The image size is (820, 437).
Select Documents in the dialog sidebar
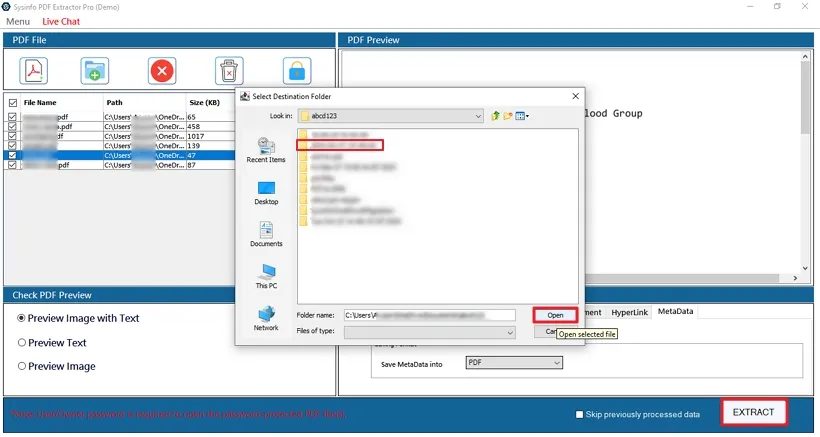[266, 234]
